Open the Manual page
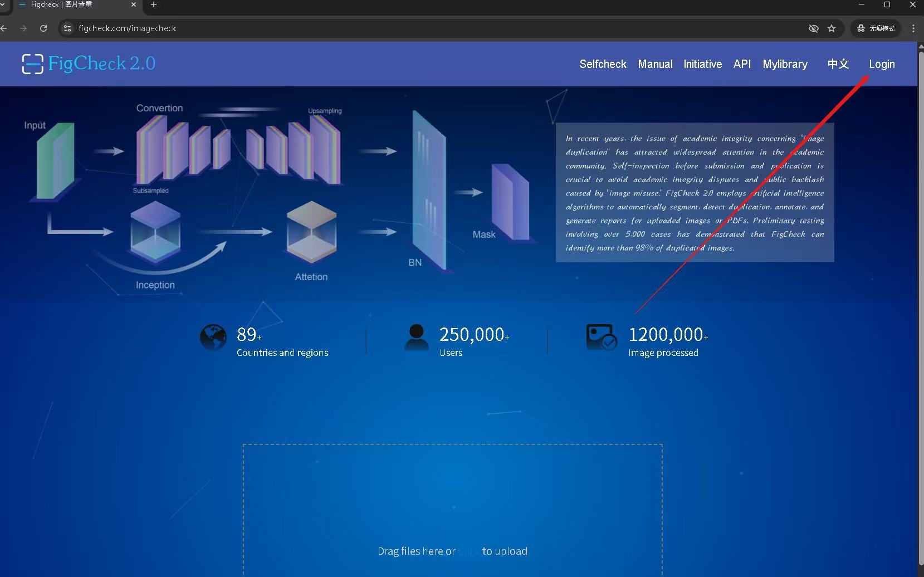924x577 pixels. point(655,64)
